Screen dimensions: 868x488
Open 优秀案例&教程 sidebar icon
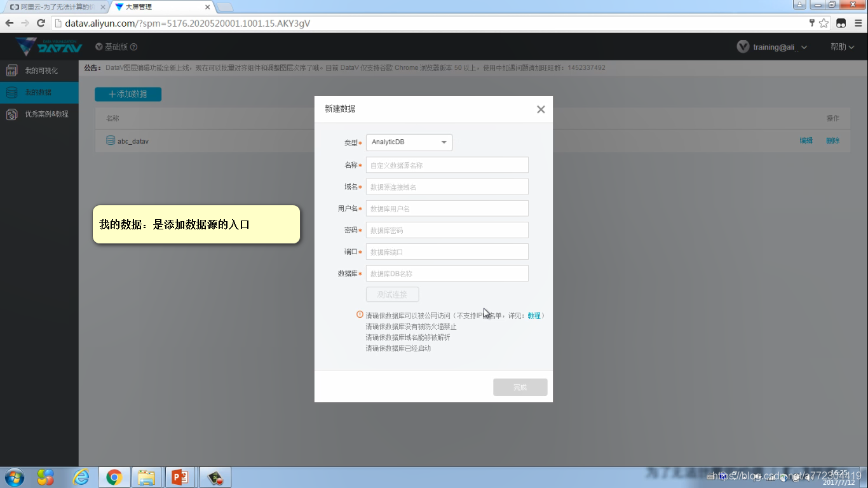coord(11,114)
